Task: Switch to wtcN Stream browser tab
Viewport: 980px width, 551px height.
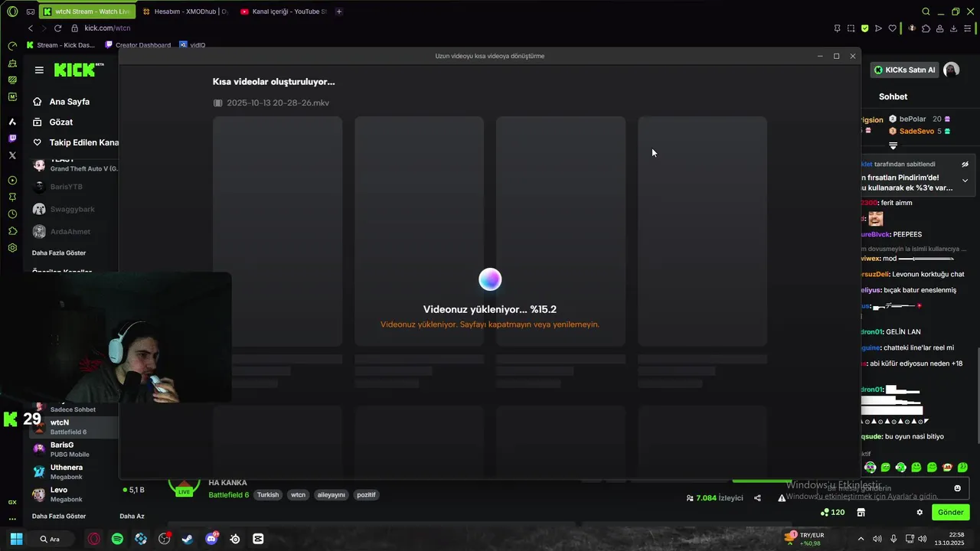Action: pyautogui.click(x=86, y=11)
